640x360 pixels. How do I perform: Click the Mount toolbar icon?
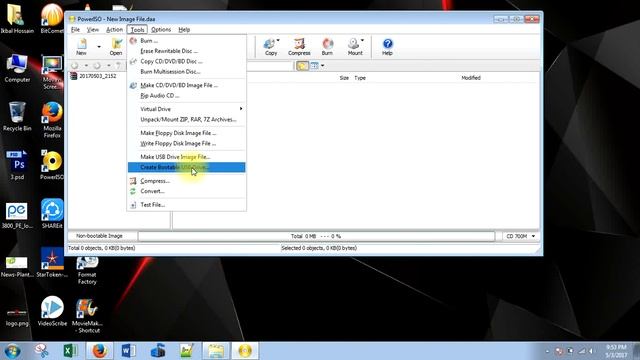coord(354,47)
